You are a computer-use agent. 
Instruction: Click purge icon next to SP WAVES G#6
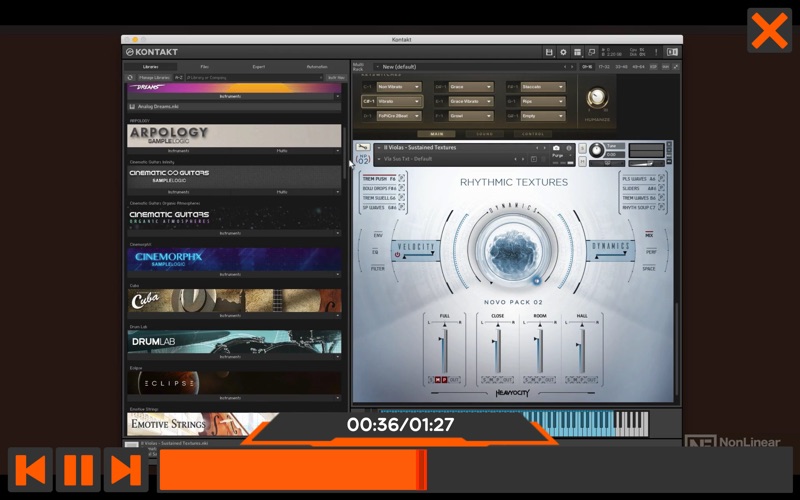[402, 207]
